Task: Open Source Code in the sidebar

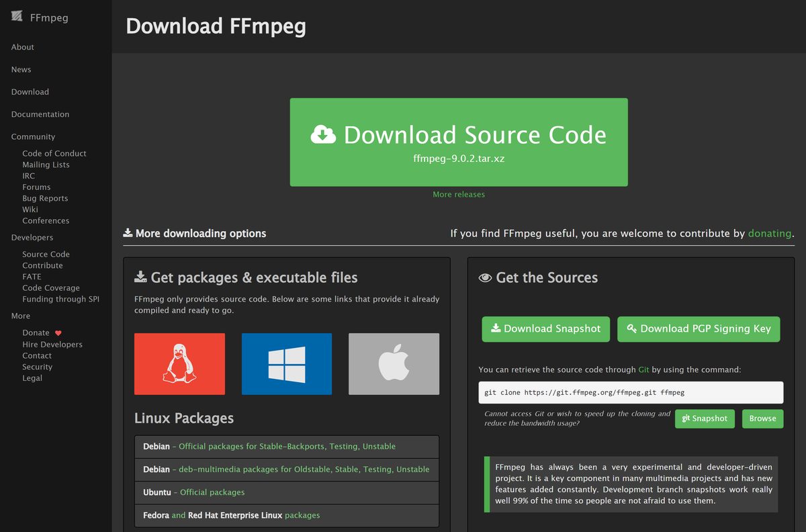Action: point(46,254)
